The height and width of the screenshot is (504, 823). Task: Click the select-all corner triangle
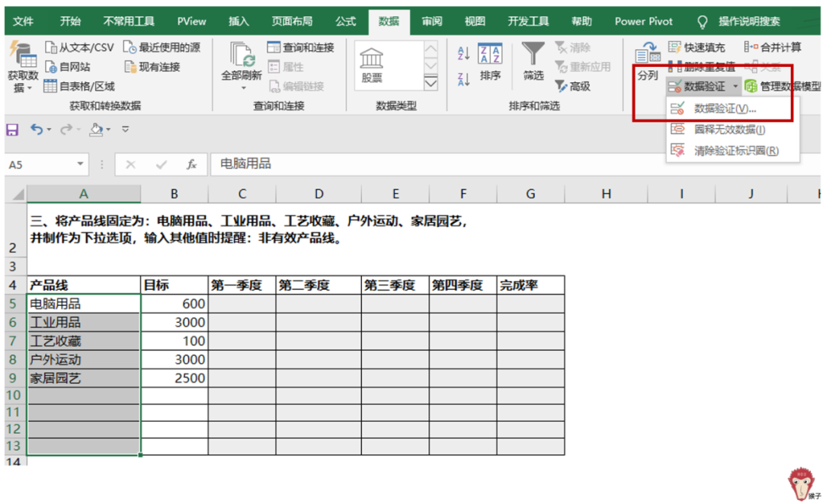pyautogui.click(x=18, y=195)
